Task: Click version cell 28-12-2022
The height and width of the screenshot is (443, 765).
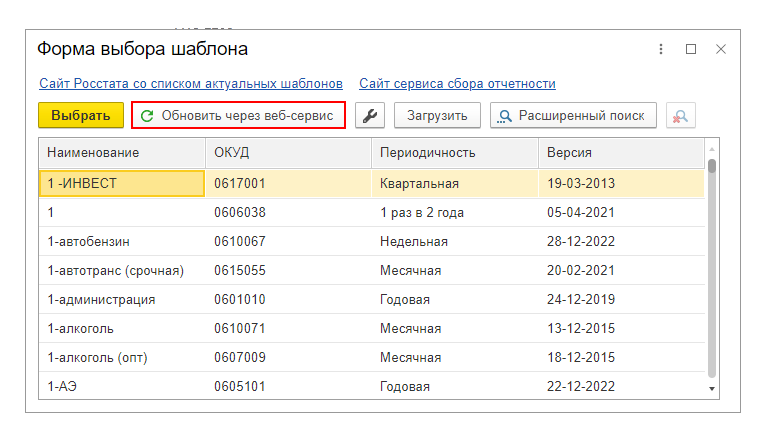Action: point(622,242)
